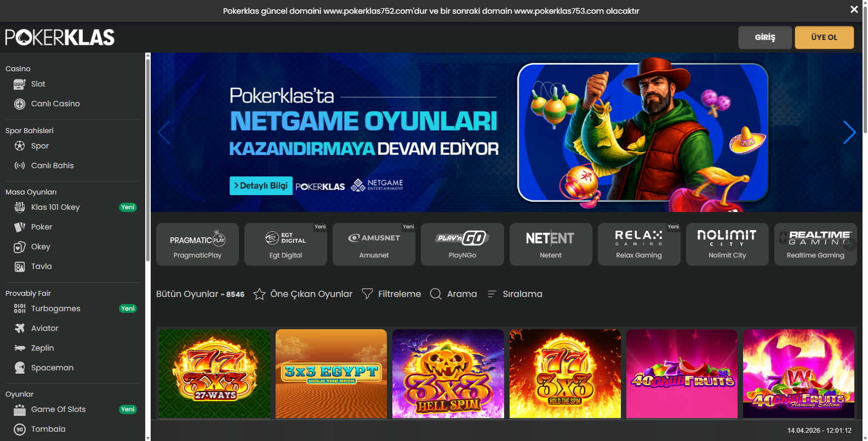Select the PragmaticPlay provider tab

(x=197, y=244)
